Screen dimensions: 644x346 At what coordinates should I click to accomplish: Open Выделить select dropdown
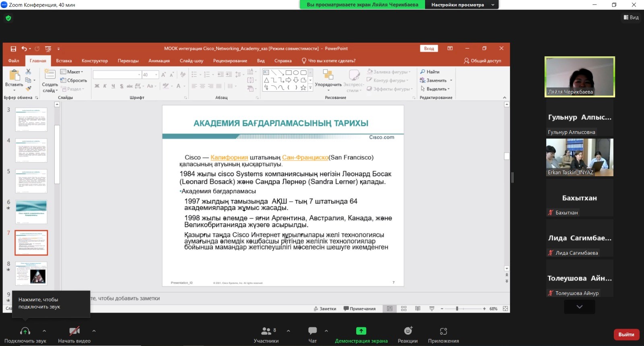click(435, 89)
